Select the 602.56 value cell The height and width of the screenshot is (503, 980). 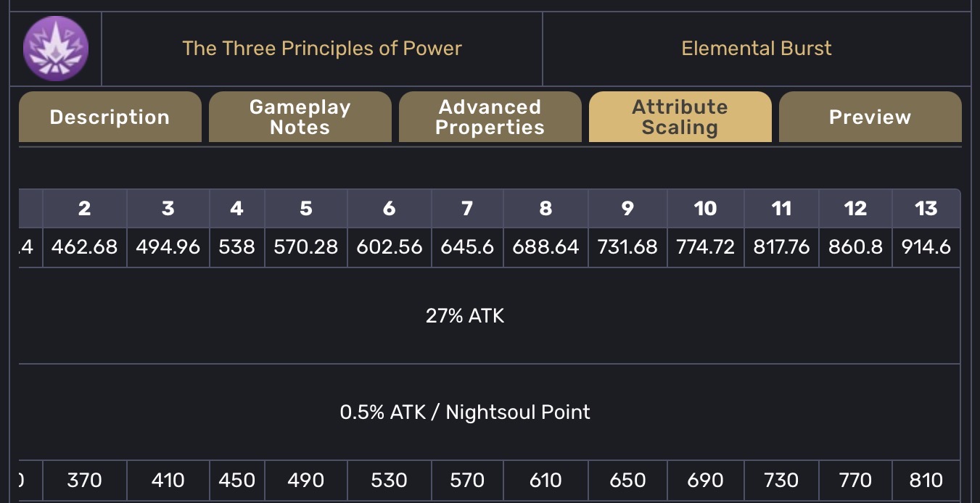(389, 247)
